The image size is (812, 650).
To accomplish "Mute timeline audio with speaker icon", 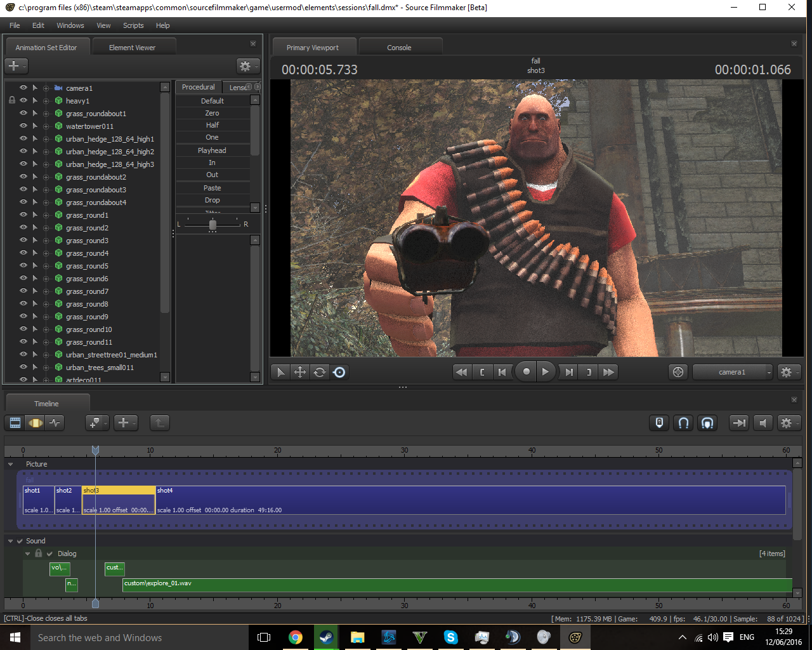I will pyautogui.click(x=763, y=423).
